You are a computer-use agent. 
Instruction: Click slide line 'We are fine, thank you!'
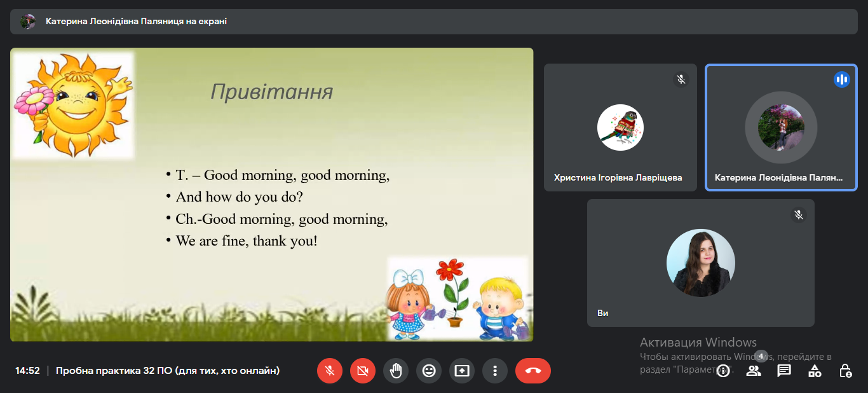pos(247,242)
